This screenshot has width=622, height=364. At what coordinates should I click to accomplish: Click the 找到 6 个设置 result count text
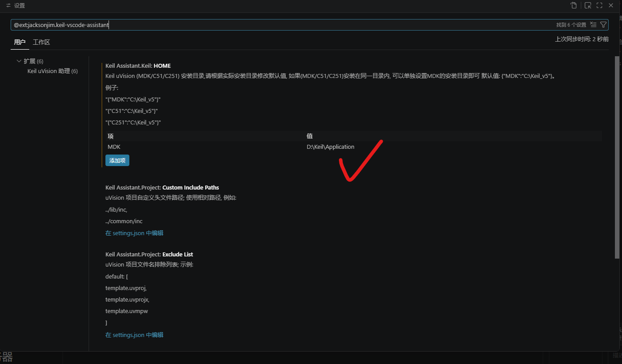pos(571,25)
